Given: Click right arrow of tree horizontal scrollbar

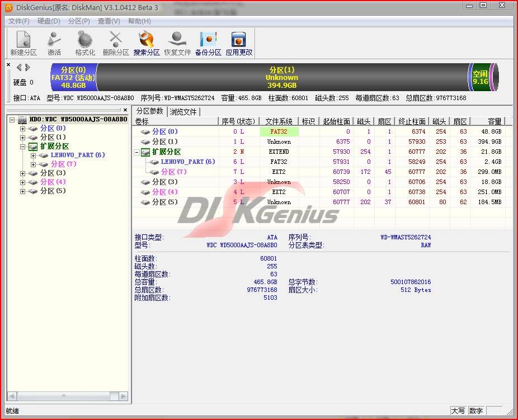Looking at the screenshot, I should [124, 396].
